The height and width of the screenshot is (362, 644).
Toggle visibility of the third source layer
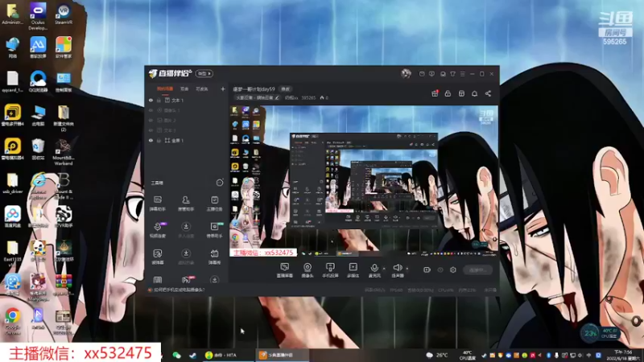tap(151, 120)
